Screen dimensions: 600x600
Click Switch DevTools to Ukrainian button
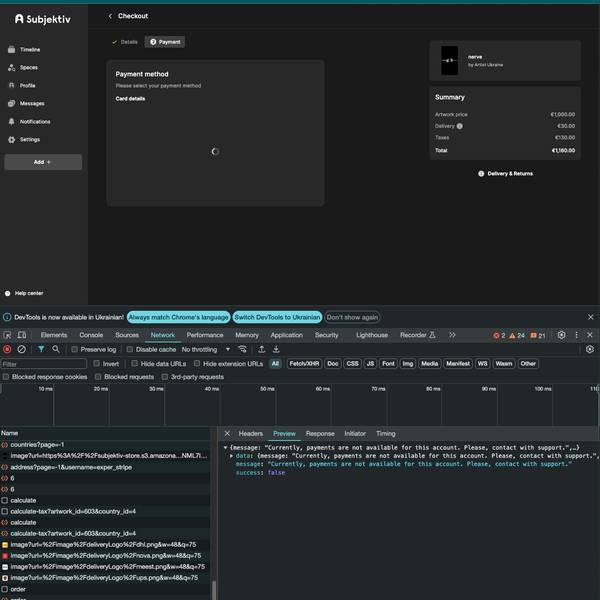point(278,317)
